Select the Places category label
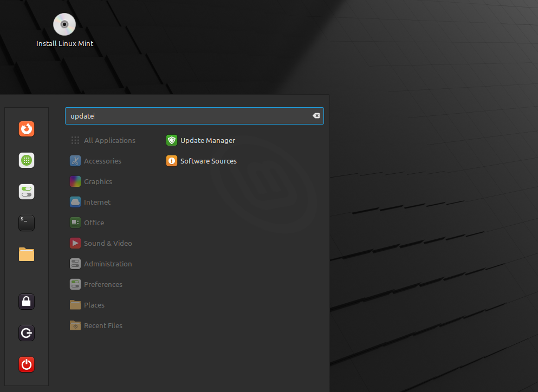 (x=94, y=305)
